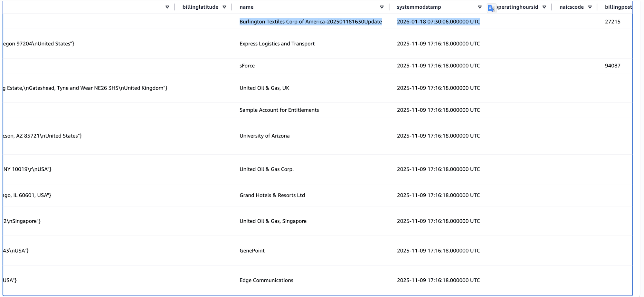Image resolution: width=644 pixels, height=297 pixels.
Task: Click the billinglatitude column header
Action: pos(200,7)
